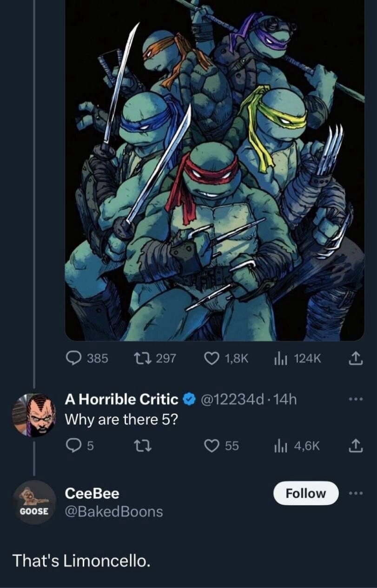Open the CeeBee GOOSE avatar
The width and height of the screenshot is (377, 588).
pos(34,503)
